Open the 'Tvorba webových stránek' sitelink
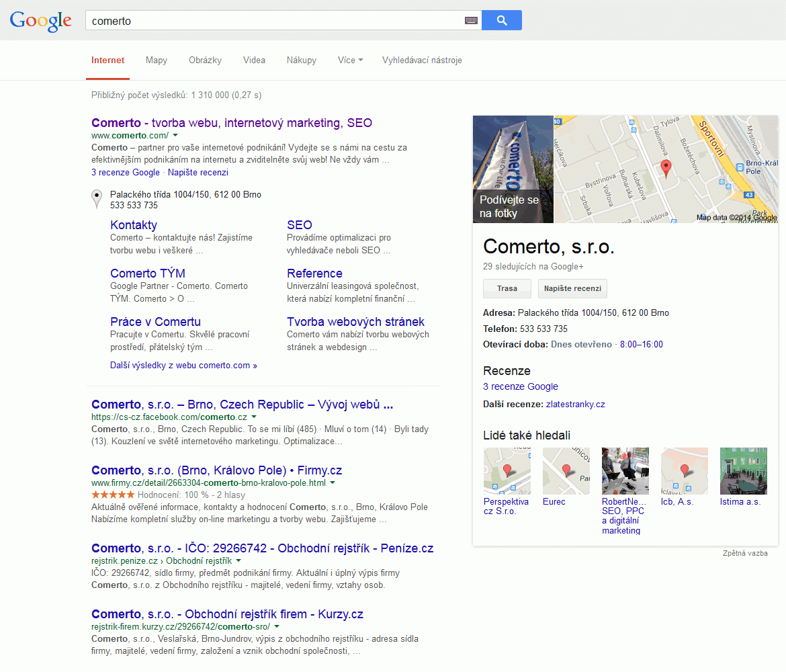 click(355, 322)
